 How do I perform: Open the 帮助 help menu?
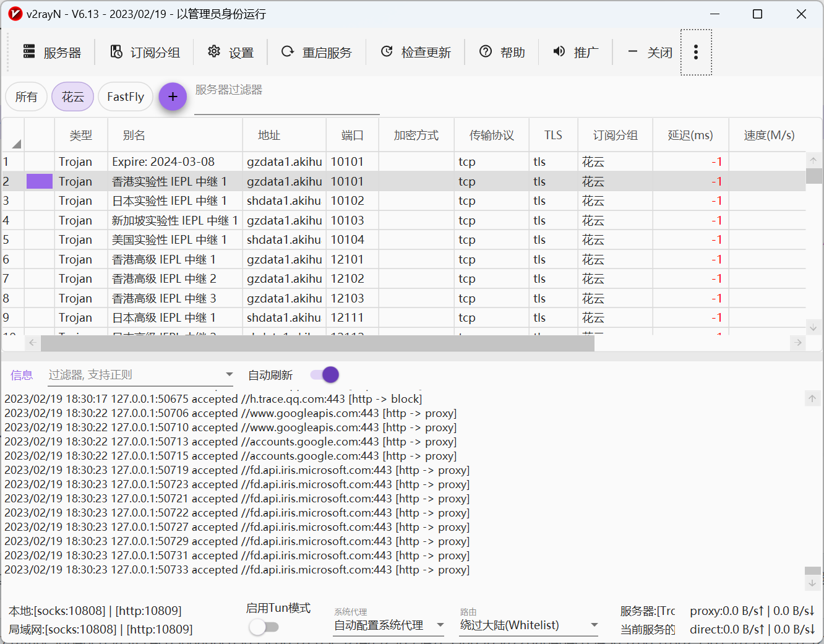click(502, 53)
